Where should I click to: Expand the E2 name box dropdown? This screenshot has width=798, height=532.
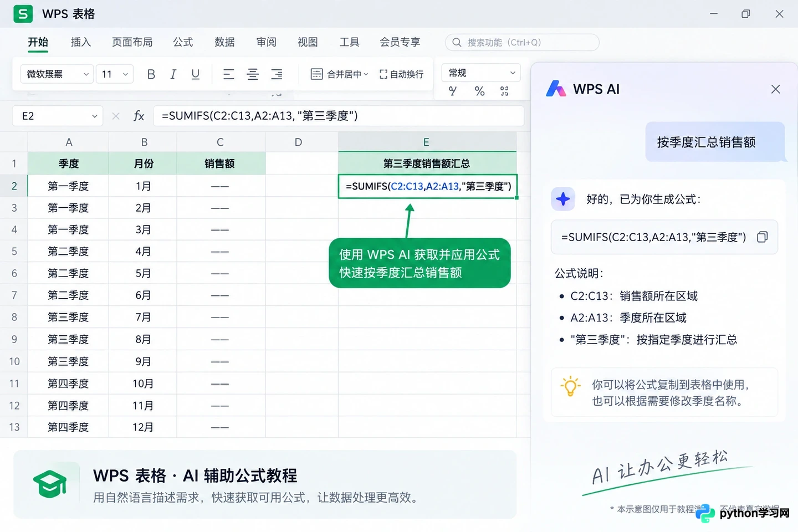pos(95,116)
